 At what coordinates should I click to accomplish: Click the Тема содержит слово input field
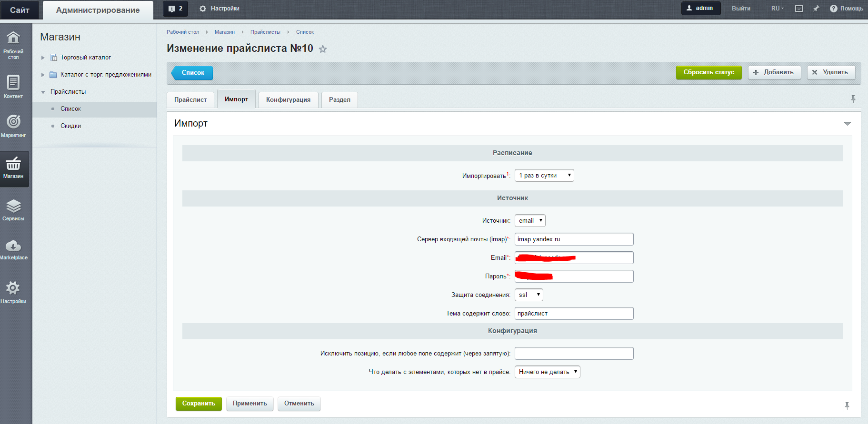(x=574, y=314)
